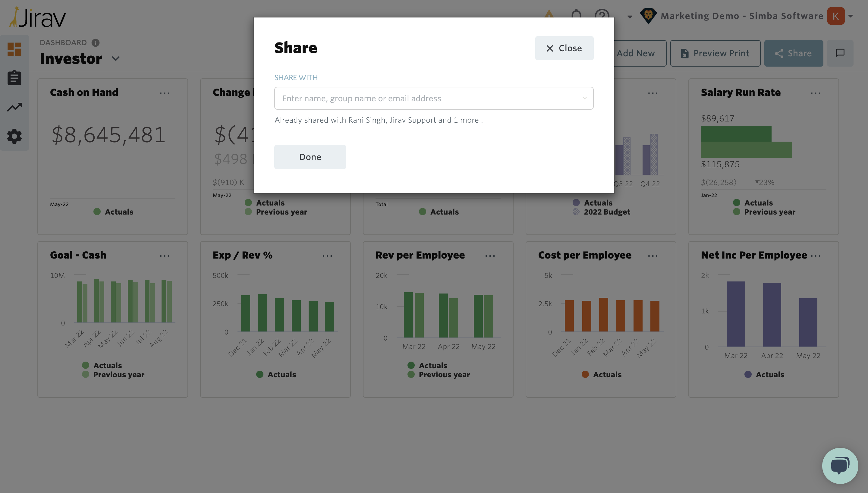868x493 pixels.
Task: Open the dashboards icon in sidebar
Action: (14, 49)
